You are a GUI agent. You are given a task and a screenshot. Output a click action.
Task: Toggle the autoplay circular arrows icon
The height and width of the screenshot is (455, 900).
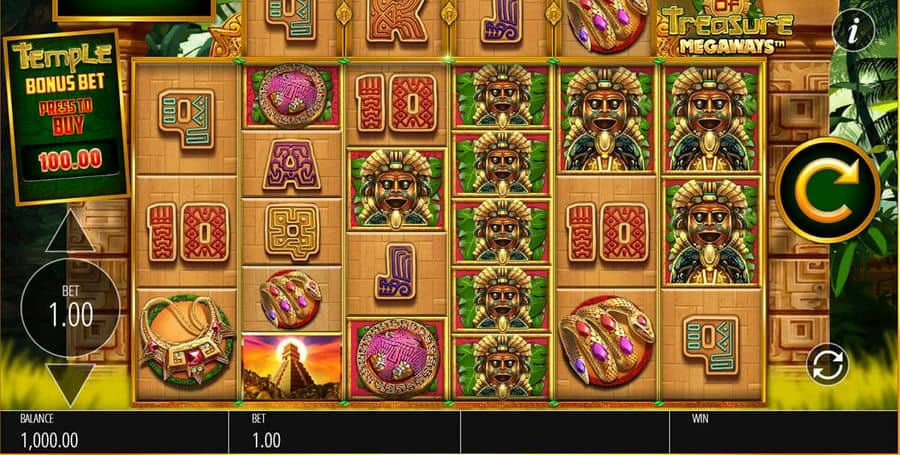click(x=827, y=364)
